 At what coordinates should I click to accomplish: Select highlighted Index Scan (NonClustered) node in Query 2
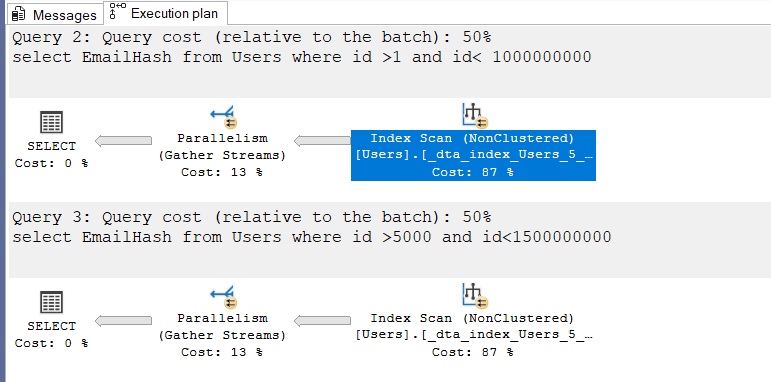473,155
